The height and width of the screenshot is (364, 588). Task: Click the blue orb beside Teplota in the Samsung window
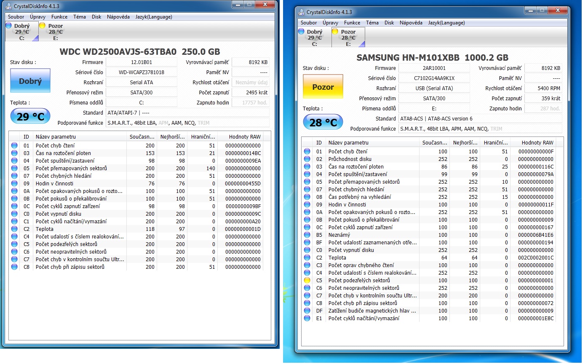point(307,258)
